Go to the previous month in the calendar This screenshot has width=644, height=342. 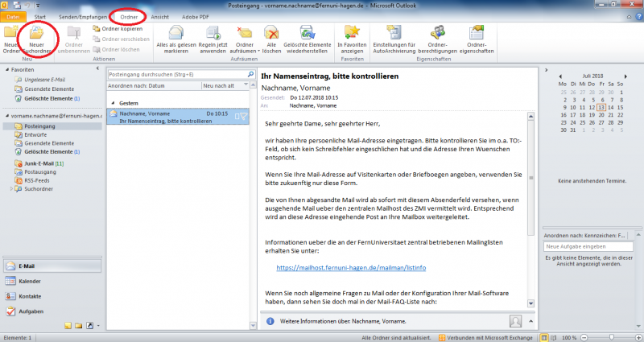click(560, 76)
